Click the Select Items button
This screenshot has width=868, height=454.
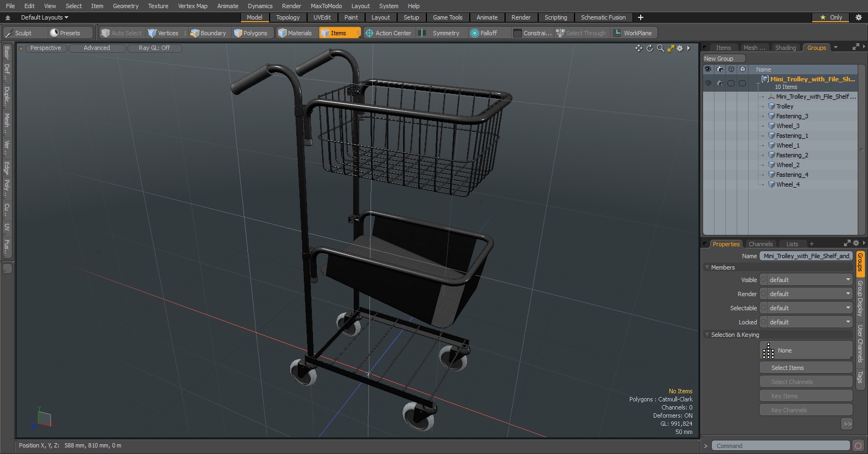tap(806, 368)
